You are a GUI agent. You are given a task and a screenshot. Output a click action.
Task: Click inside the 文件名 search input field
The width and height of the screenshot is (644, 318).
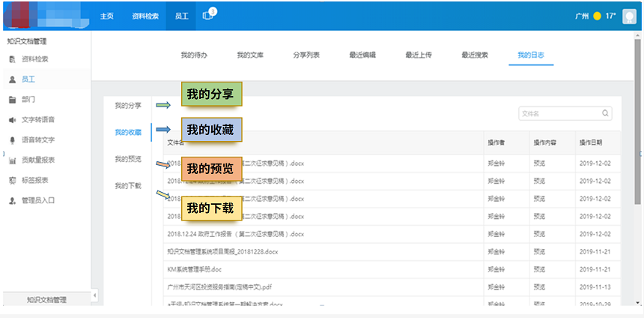[558, 114]
